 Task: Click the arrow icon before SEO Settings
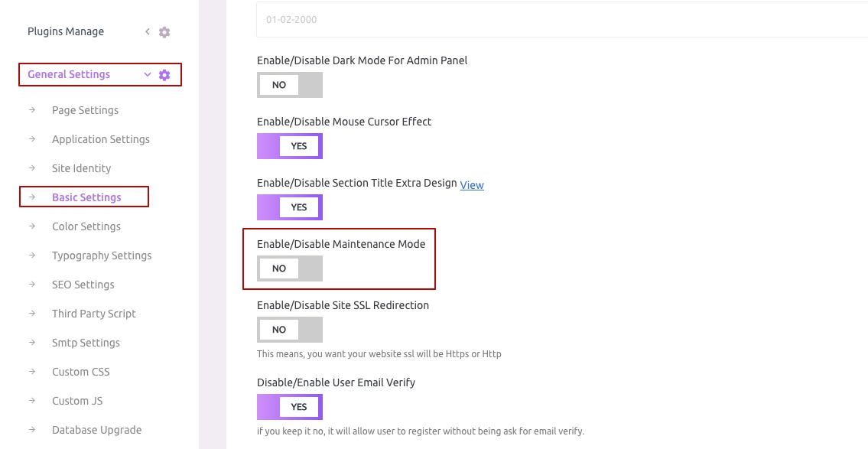coord(32,284)
